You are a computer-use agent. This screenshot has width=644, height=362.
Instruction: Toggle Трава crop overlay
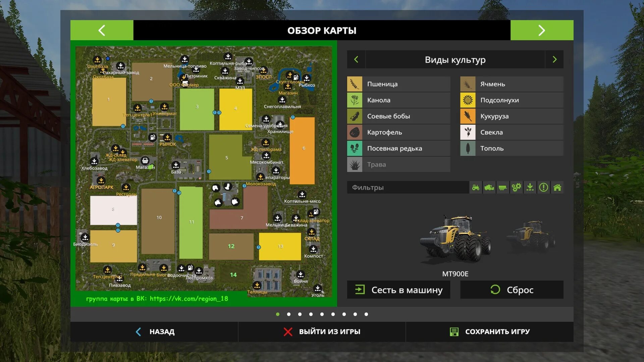tap(398, 165)
